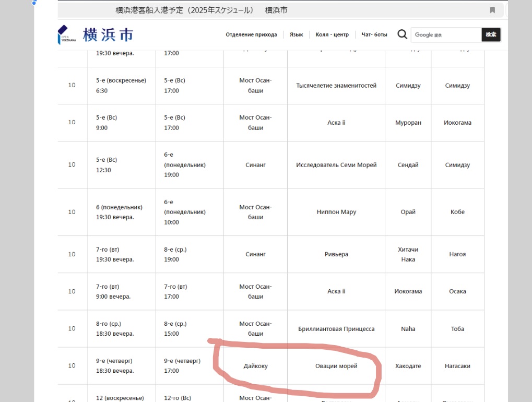This screenshot has width=532, height=402.
Task: Select cell Тысячелетие знаменитостей
Action: coord(336,86)
